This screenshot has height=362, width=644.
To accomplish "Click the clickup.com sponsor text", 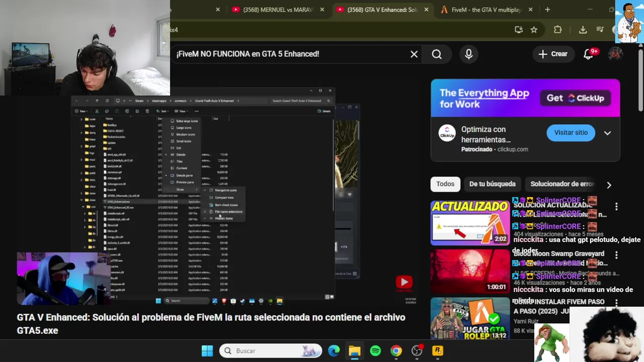I will click(x=513, y=149).
